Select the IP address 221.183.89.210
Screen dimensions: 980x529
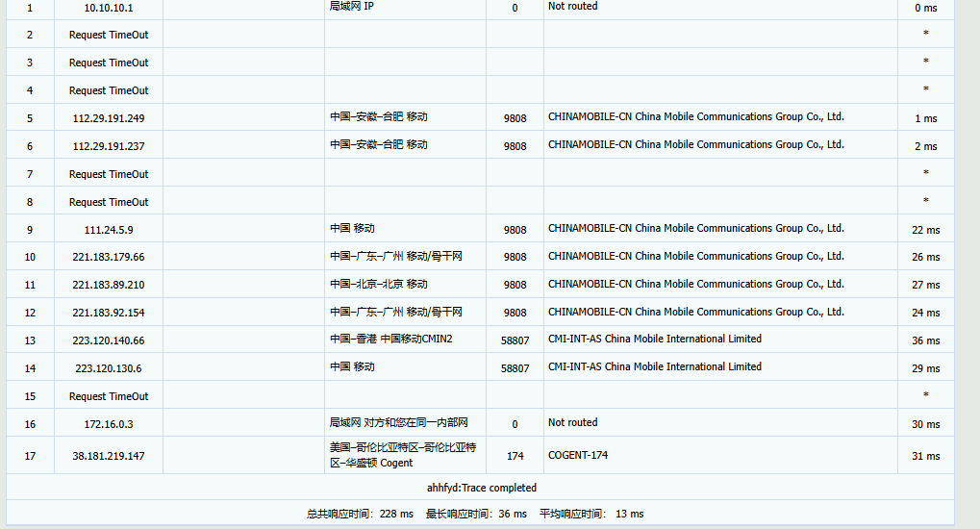pos(109,286)
